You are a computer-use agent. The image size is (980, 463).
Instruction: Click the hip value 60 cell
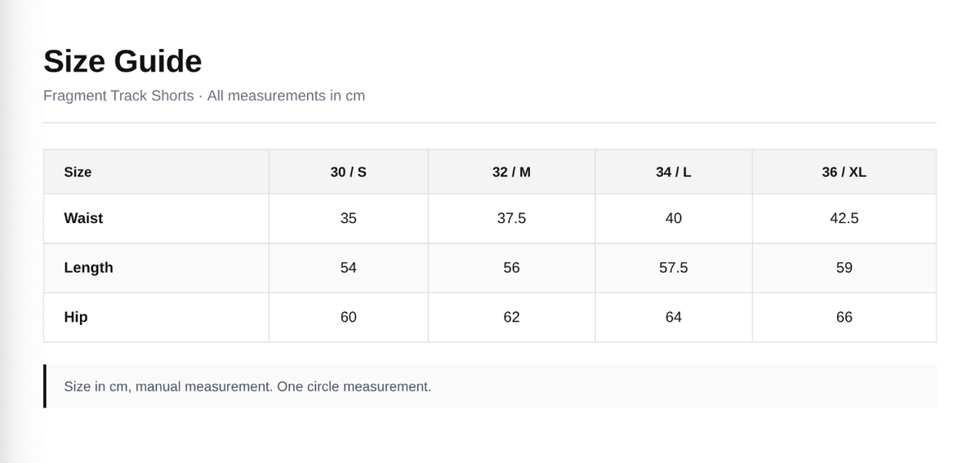pyautogui.click(x=349, y=317)
